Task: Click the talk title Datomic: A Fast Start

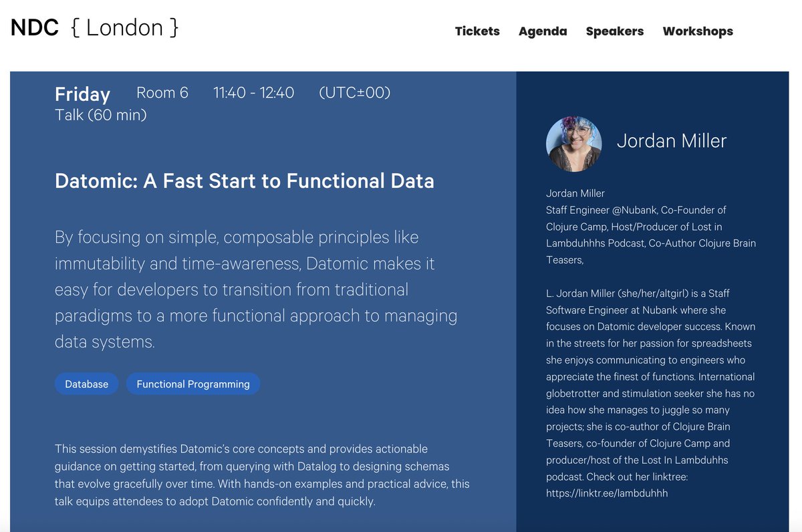Action: point(245,181)
